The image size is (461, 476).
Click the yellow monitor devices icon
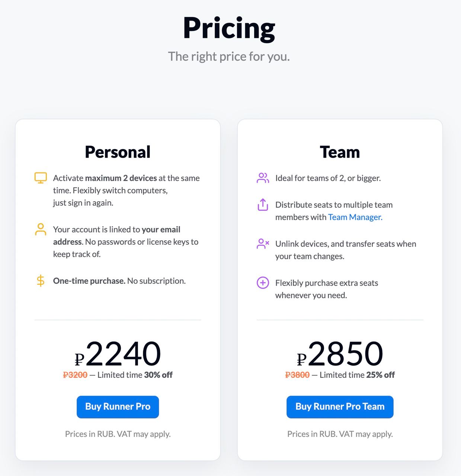pyautogui.click(x=41, y=178)
